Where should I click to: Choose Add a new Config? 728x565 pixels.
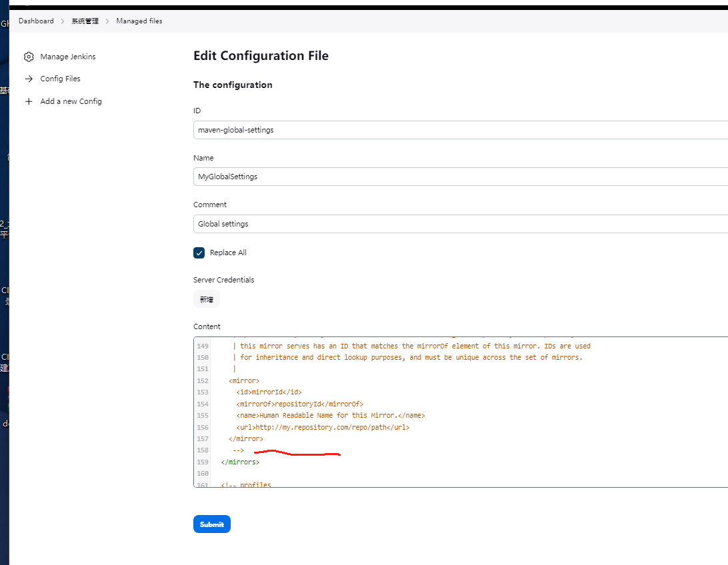pos(71,101)
